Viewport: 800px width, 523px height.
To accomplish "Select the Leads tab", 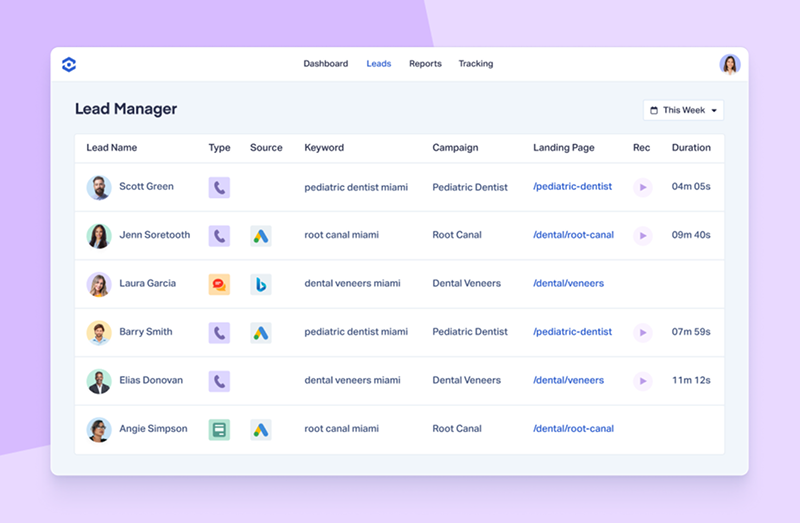I will (379, 64).
